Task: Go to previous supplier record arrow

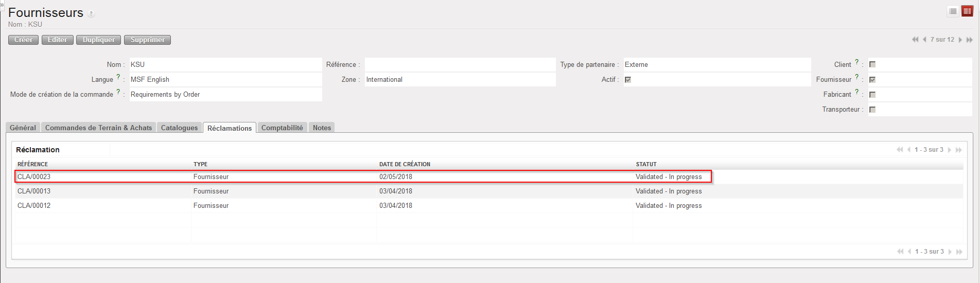Action: [924, 40]
